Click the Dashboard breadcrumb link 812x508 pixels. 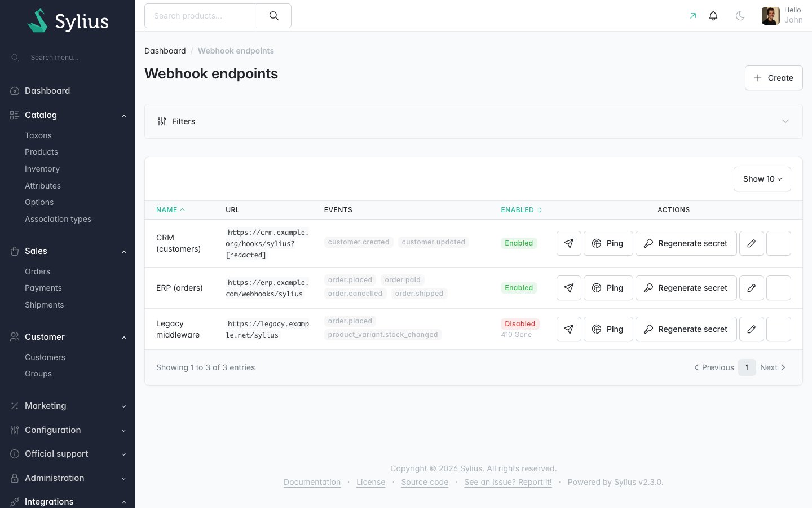[x=165, y=51]
